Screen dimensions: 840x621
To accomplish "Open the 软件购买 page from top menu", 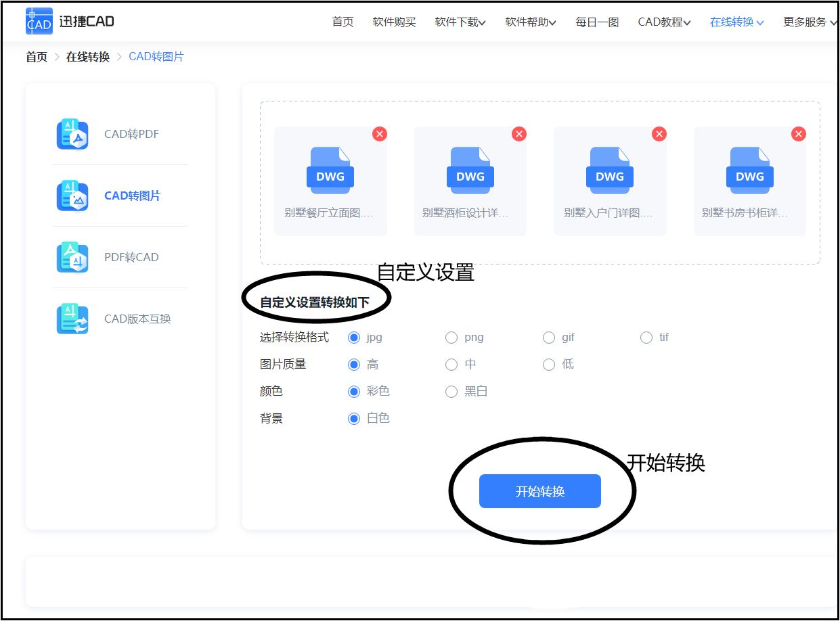I will [x=394, y=22].
